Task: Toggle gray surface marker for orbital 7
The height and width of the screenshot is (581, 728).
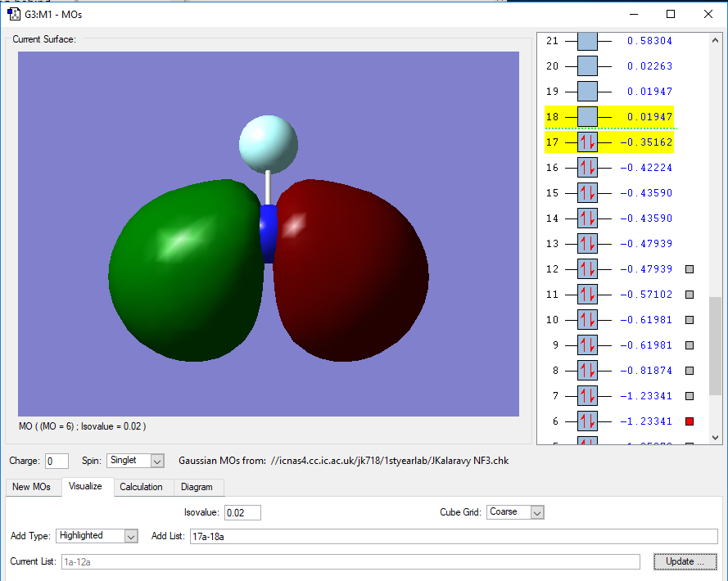Action: point(690,396)
